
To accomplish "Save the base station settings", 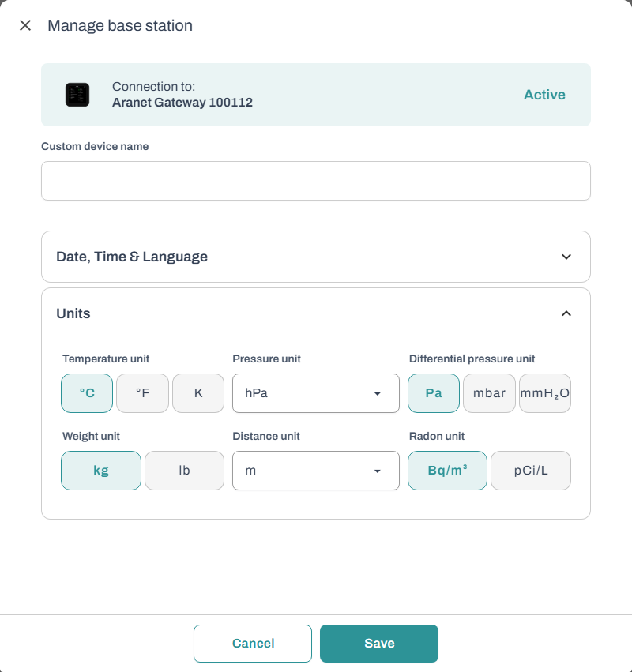I will pos(379,644).
